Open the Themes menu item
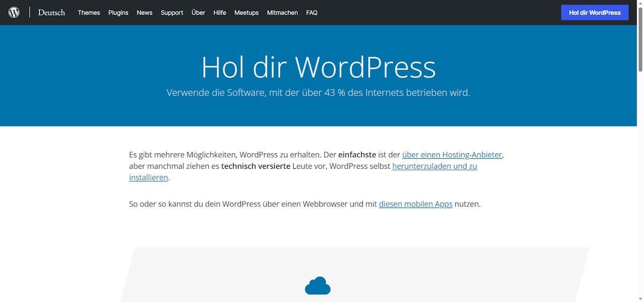Screen dimensions: 644x302 89,13
